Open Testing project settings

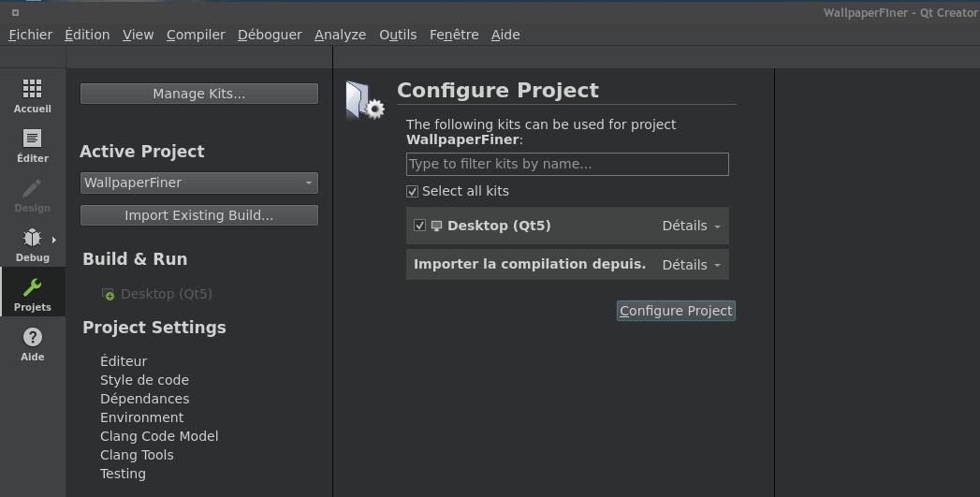coord(124,474)
